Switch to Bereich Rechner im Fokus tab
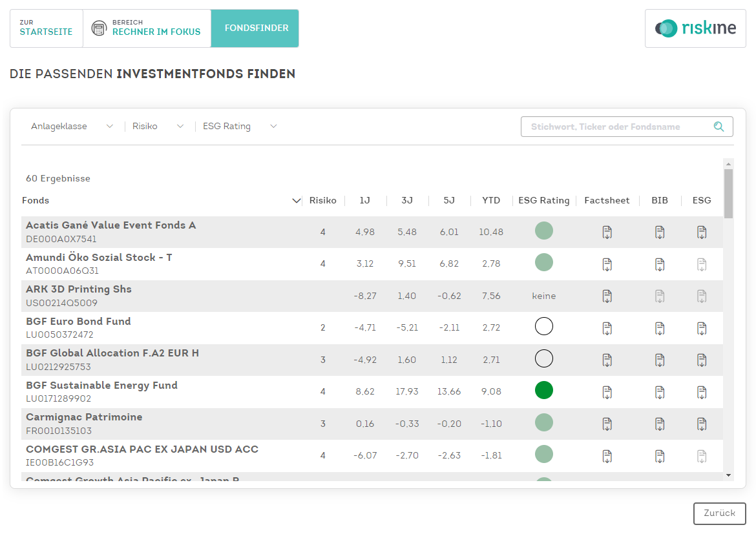This screenshot has height=536, width=756. 147,28
